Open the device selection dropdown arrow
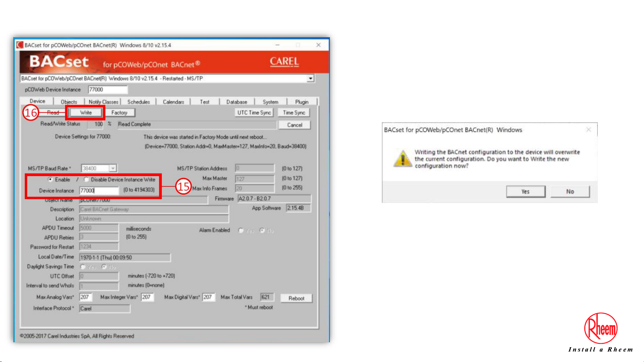644x362 pixels. [x=310, y=78]
